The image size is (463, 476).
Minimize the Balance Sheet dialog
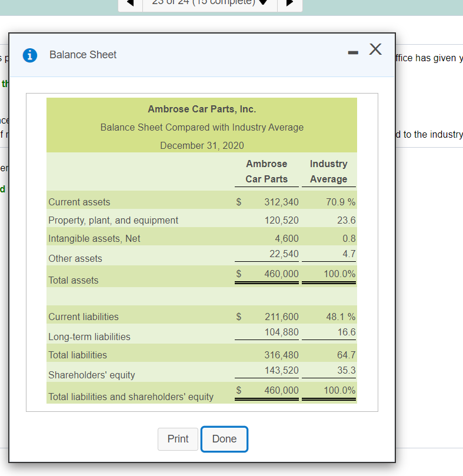353,52
